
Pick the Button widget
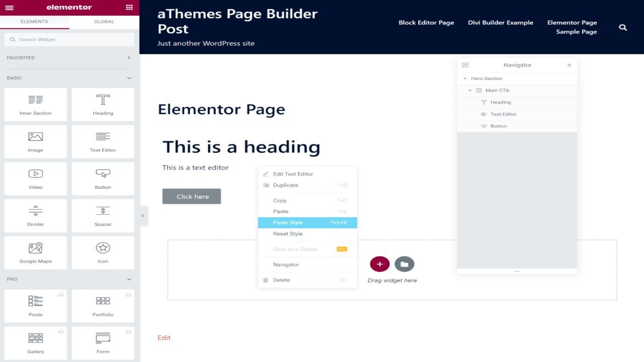tap(103, 178)
